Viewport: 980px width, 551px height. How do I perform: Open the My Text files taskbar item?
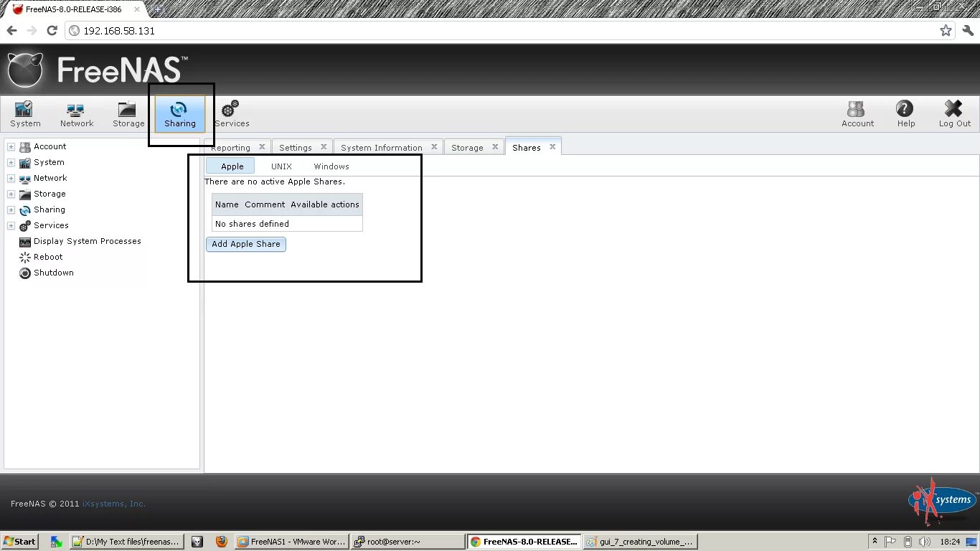point(126,542)
